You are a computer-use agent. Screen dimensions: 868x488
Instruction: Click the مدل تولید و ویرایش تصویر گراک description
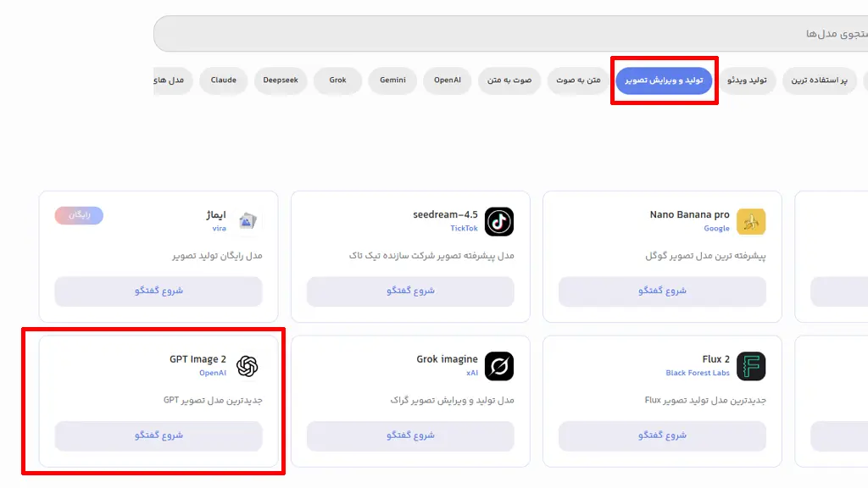(452, 400)
